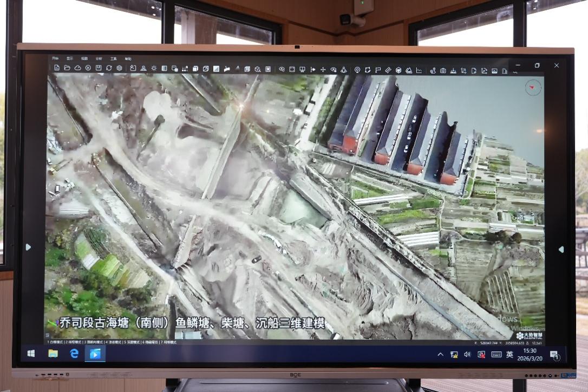This screenshot has height=392, width=588.
Task: Reset orientation using the compass widget
Action: [533, 87]
